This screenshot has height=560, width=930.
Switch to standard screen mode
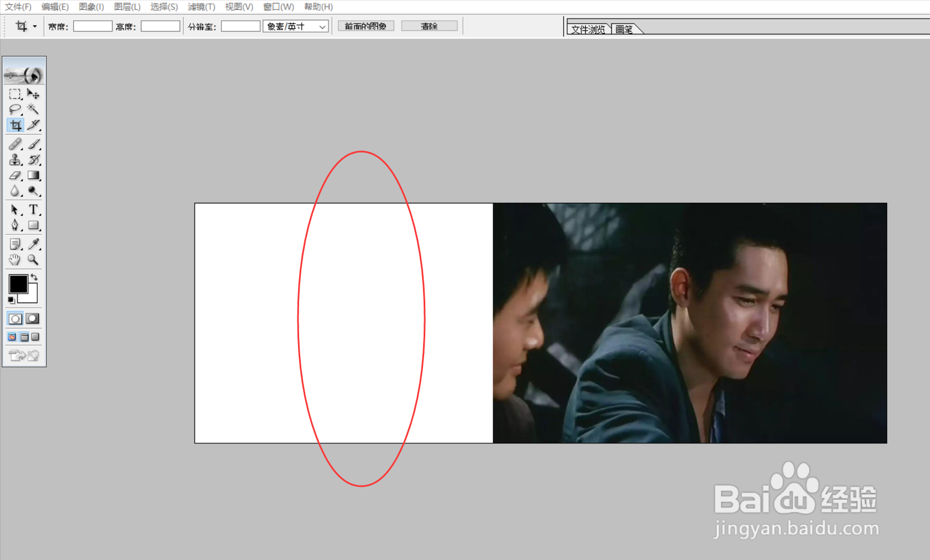12,337
